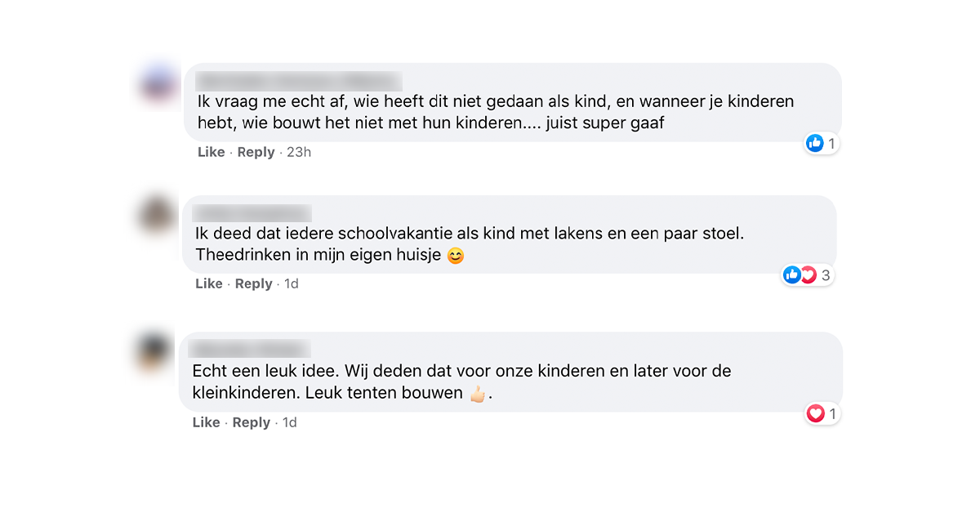
Task: Open the 23h timestamp of the first comment
Action: coord(299,152)
